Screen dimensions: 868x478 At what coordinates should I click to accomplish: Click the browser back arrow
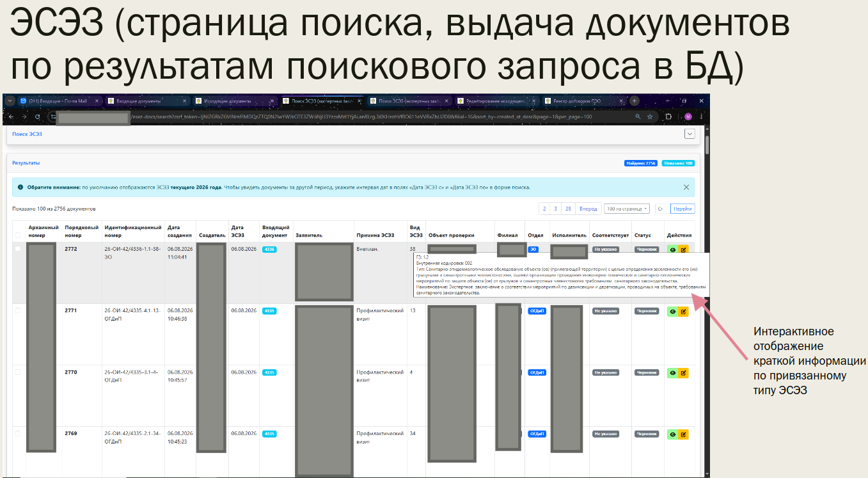pos(11,117)
